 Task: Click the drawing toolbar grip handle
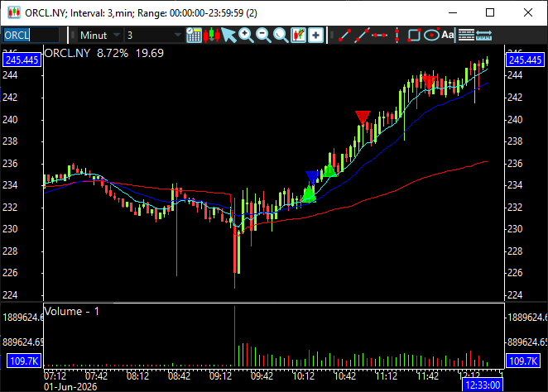click(x=332, y=36)
